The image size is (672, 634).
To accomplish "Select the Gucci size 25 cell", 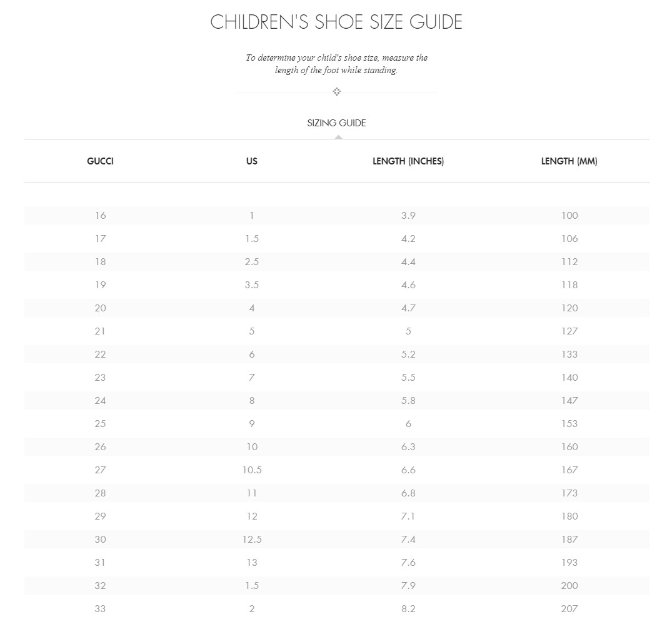I will (100, 423).
